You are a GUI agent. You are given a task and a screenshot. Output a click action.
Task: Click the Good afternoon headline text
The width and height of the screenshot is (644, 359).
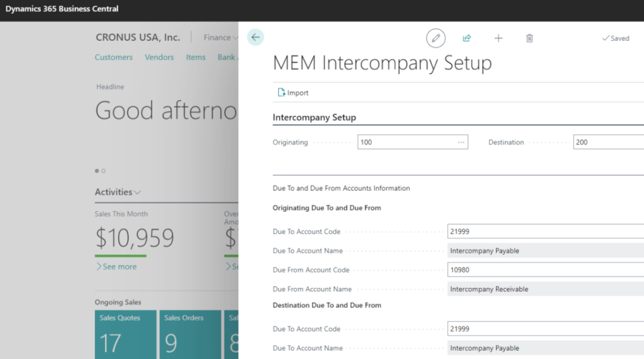click(166, 111)
